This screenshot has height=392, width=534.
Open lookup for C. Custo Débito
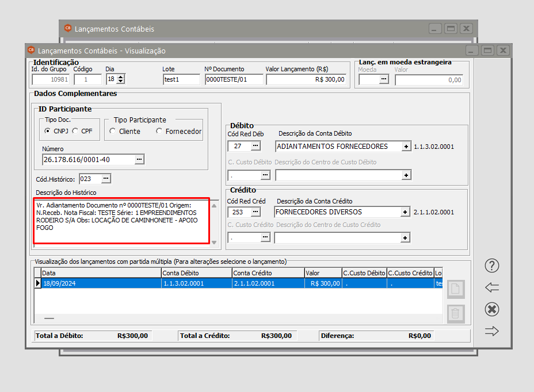point(265,175)
